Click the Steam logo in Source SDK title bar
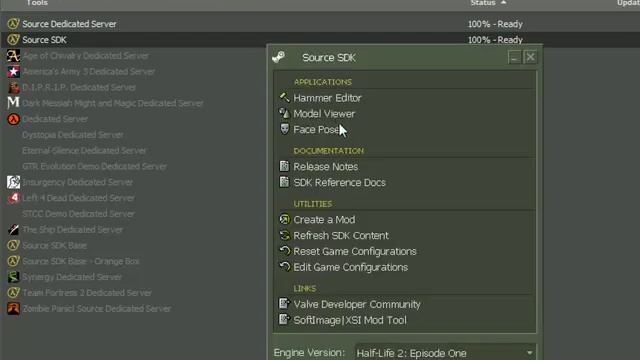 tap(279, 57)
